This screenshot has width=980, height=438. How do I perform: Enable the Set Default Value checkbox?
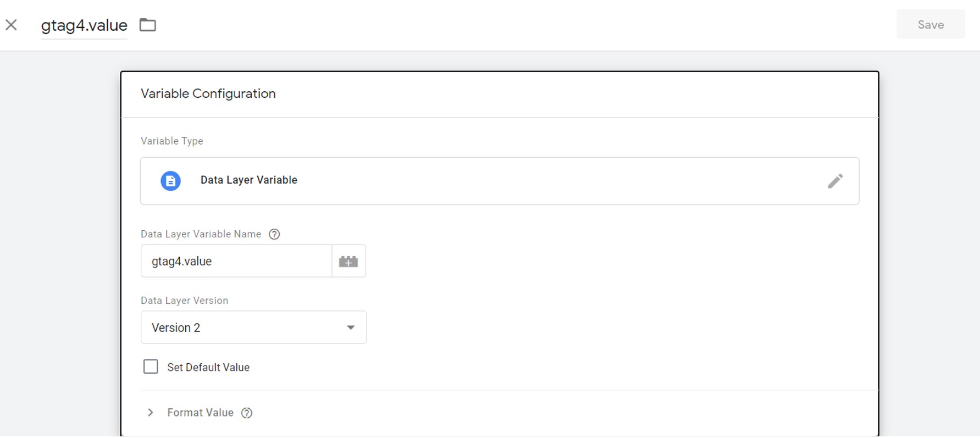pos(151,367)
